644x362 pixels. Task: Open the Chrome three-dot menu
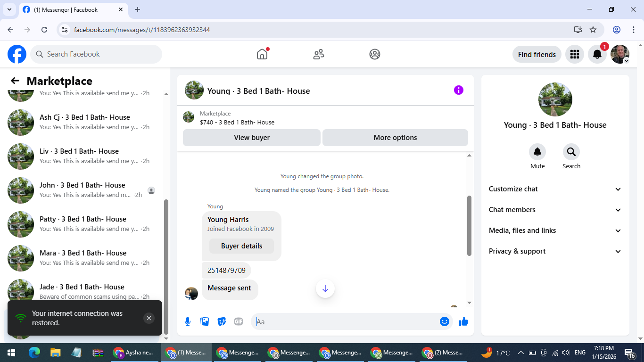coord(633,30)
